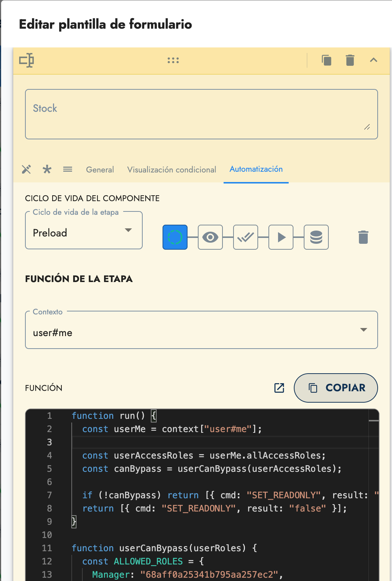Open the Visualización condicional tab

(171, 170)
